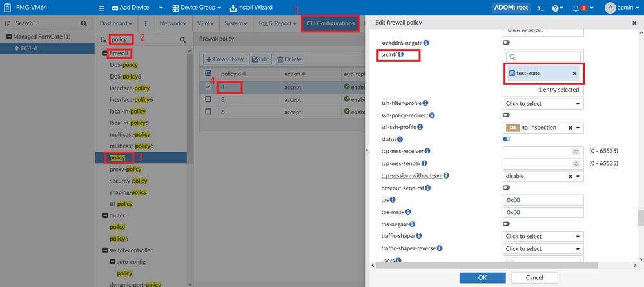Click the admin user avatar
The width and height of the screenshot is (644, 287).
[x=610, y=7]
